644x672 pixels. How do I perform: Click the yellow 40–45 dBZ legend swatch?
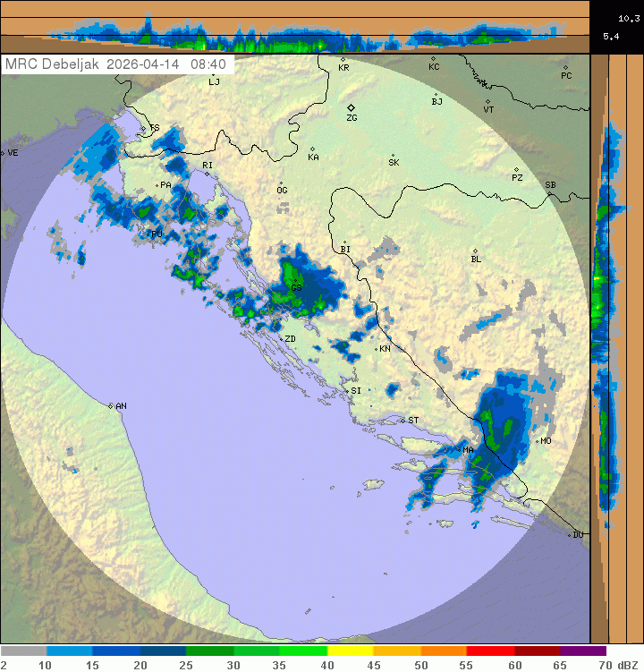(350, 651)
